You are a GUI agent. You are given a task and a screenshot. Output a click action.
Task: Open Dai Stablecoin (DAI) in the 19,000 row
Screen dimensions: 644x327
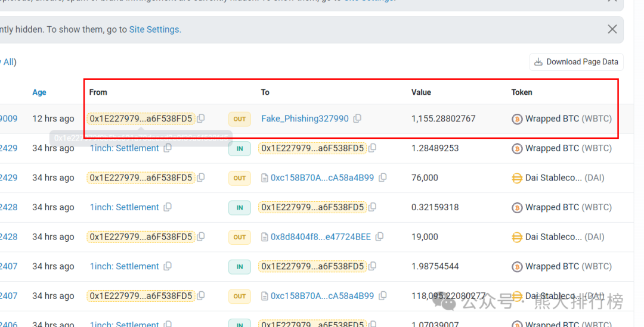coord(565,236)
